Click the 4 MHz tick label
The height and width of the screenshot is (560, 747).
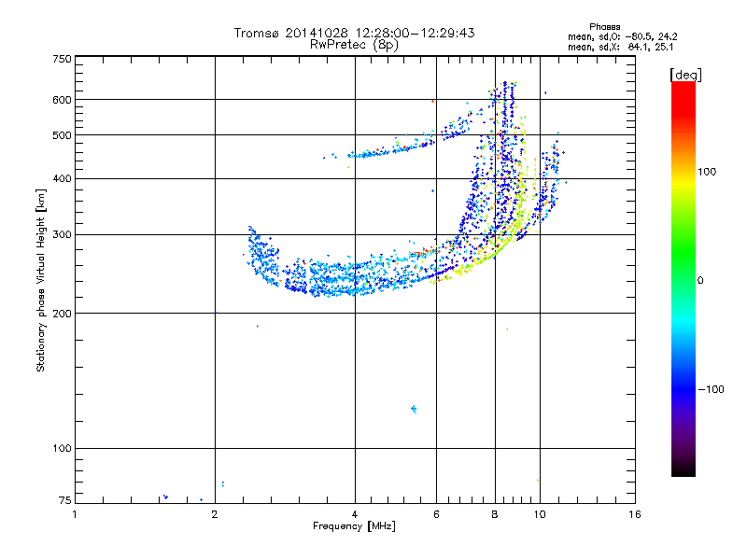354,513
